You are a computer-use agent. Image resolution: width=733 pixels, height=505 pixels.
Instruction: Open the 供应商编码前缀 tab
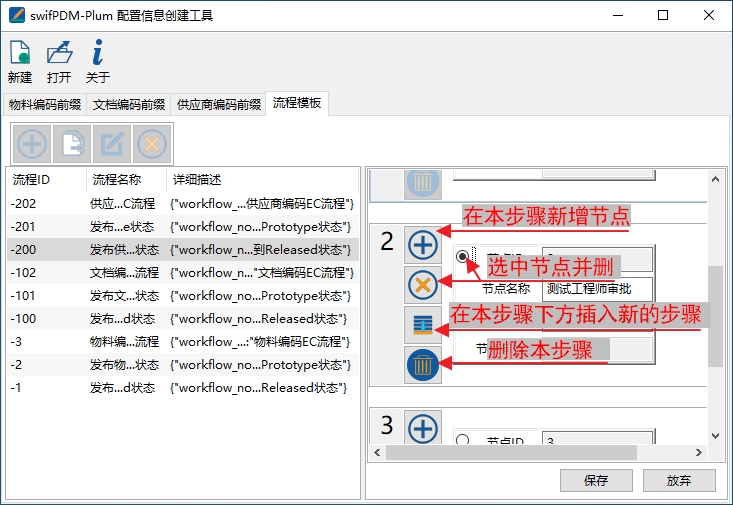[217, 104]
